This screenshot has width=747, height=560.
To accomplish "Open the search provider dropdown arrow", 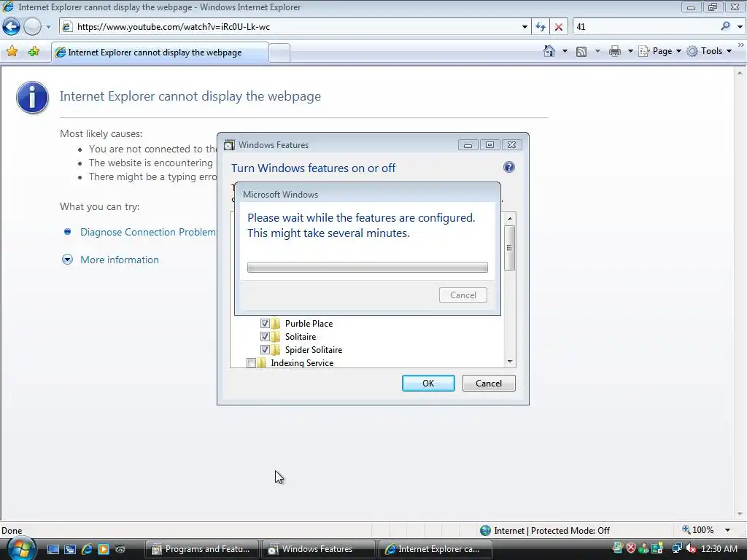I will click(740, 27).
